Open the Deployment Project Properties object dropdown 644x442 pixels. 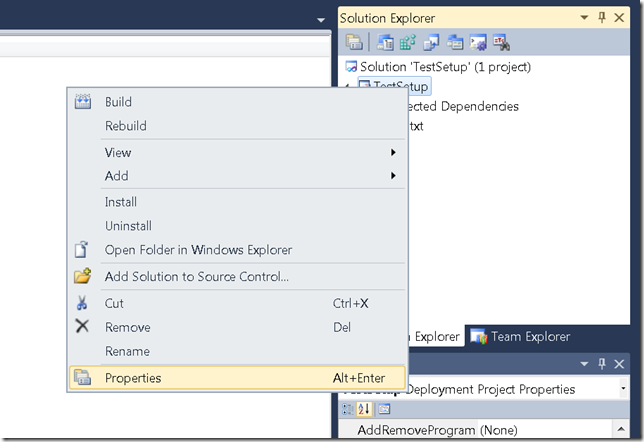point(623,389)
